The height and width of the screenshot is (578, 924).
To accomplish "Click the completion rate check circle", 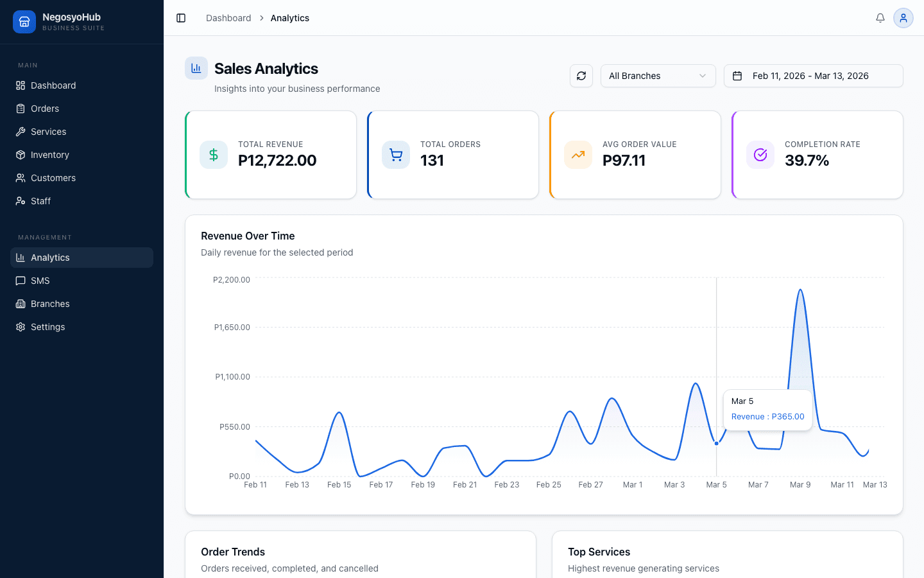I will [x=760, y=154].
